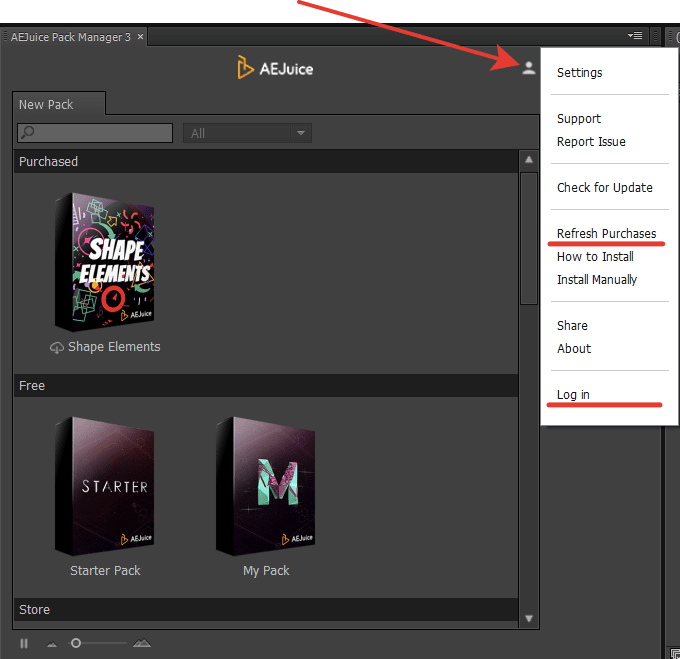Choose Report Issue in the menu
This screenshot has width=680, height=659.
[591, 141]
